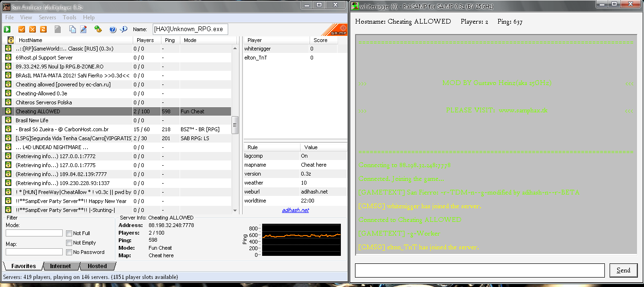The image size is (644, 287).
Task: Click lock icon beside Brasil Só Zueira row
Action: (x=8, y=129)
